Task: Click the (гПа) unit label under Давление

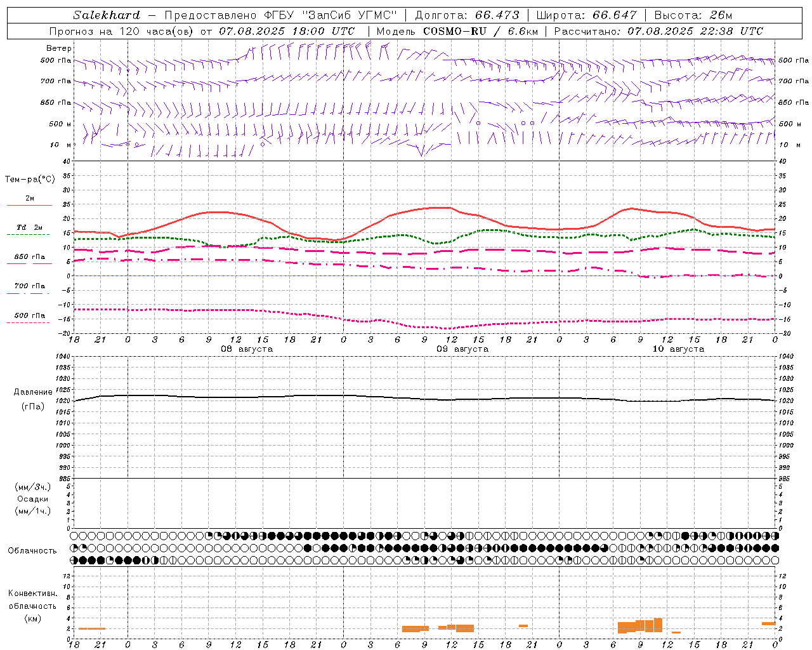Action: tap(33, 407)
